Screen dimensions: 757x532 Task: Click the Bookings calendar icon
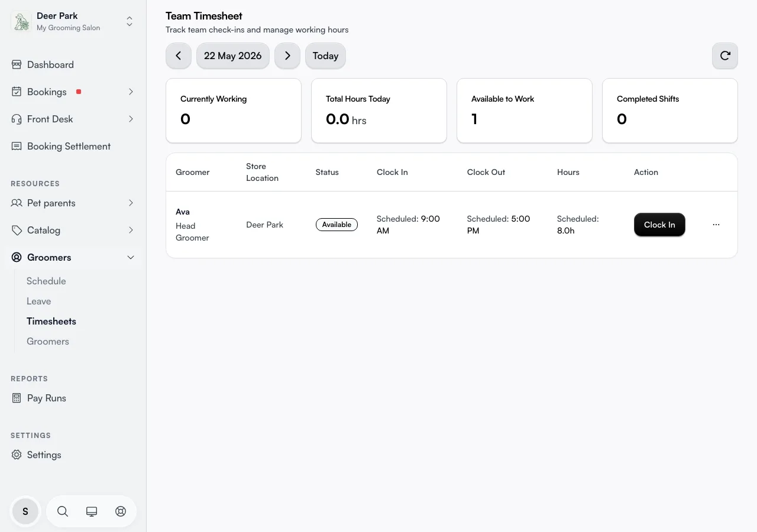17,92
